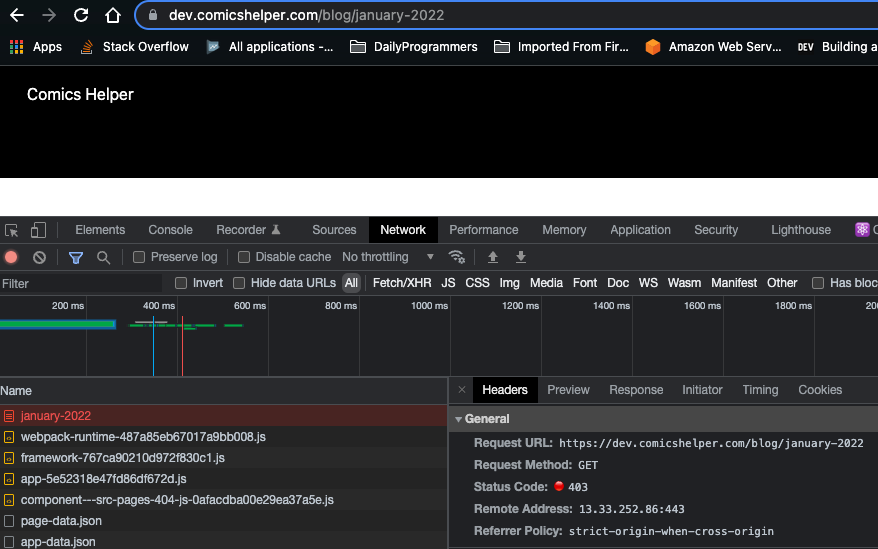Select the Network tab
878x549 pixels.
click(x=403, y=230)
